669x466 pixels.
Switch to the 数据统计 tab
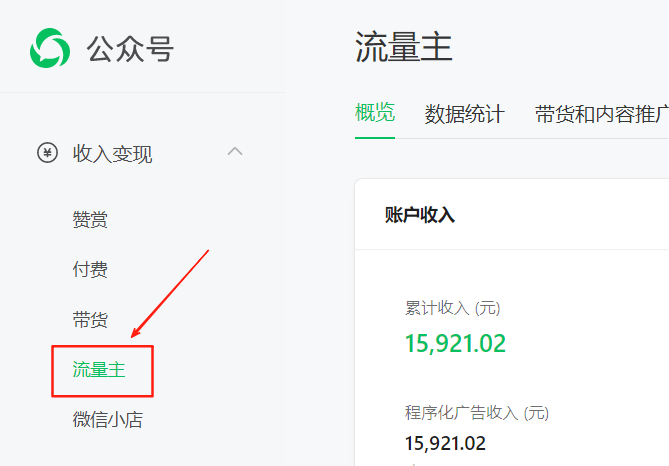(x=464, y=114)
